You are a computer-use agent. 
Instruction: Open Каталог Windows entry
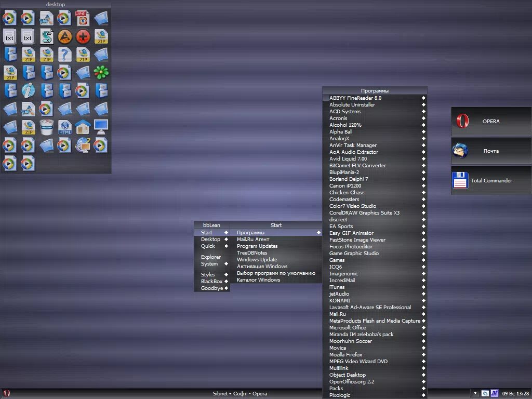click(276, 280)
